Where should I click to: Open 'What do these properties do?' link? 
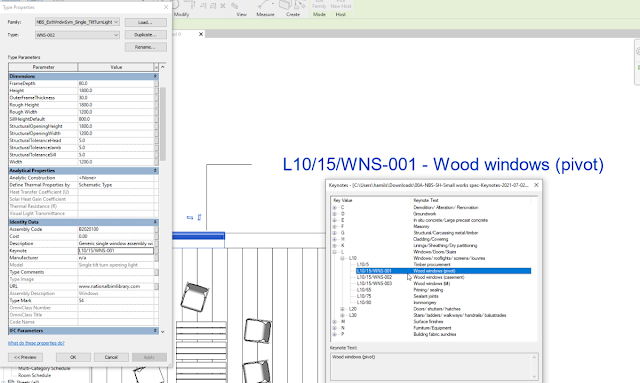36,343
